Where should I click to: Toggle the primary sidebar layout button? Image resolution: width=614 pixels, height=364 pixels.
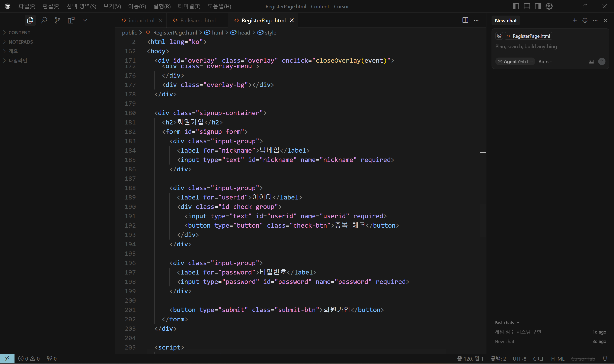516,6
